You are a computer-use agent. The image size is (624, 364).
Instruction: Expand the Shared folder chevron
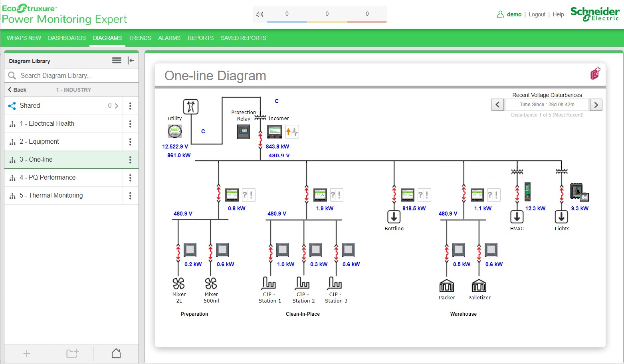[x=117, y=106]
